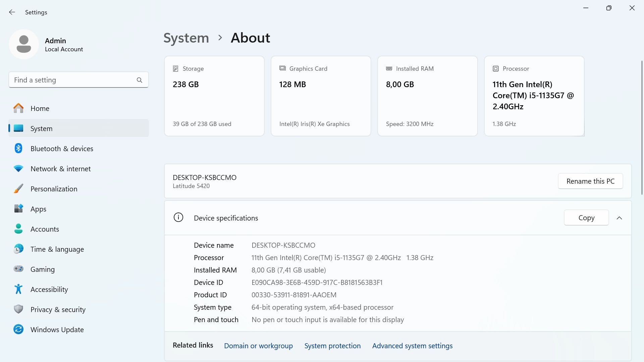Screen dimensions: 644x362
Task: Click System in the breadcrumb
Action: pyautogui.click(x=186, y=38)
